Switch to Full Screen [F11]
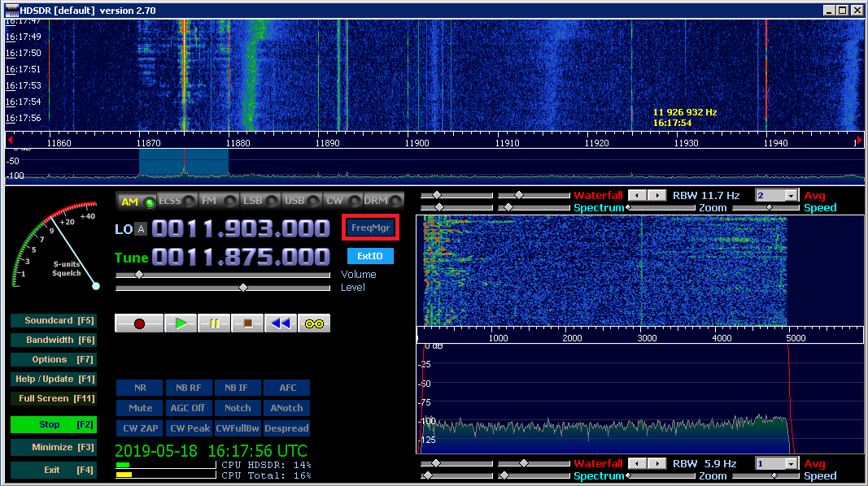This screenshot has width=868, height=486. click(54, 398)
